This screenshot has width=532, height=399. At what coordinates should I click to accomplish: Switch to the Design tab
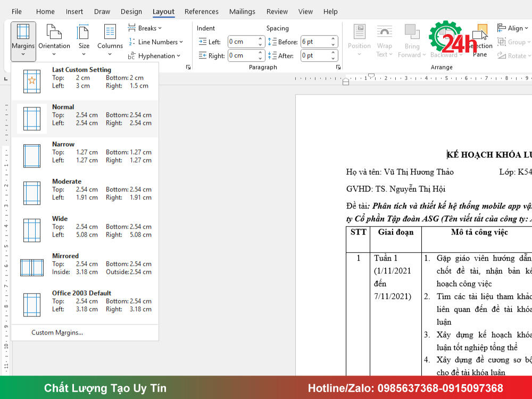tap(131, 12)
